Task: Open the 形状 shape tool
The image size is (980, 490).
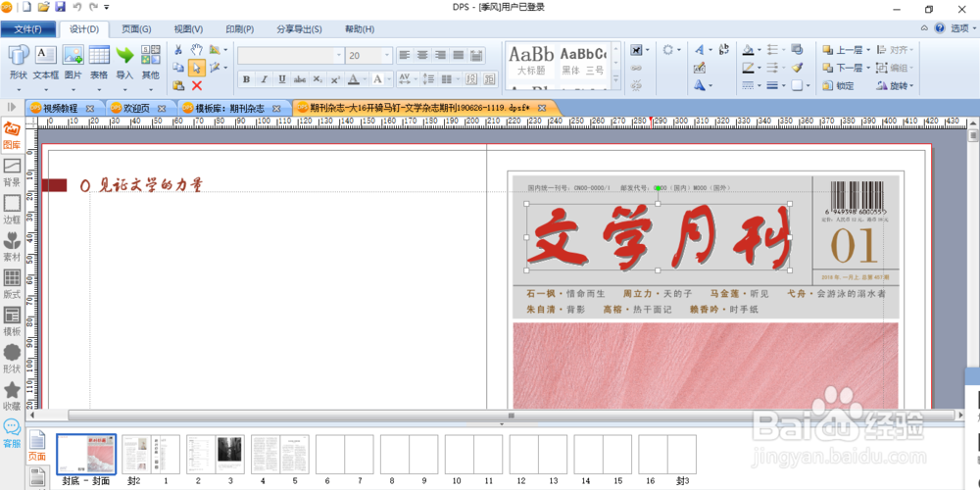Action: point(18,63)
